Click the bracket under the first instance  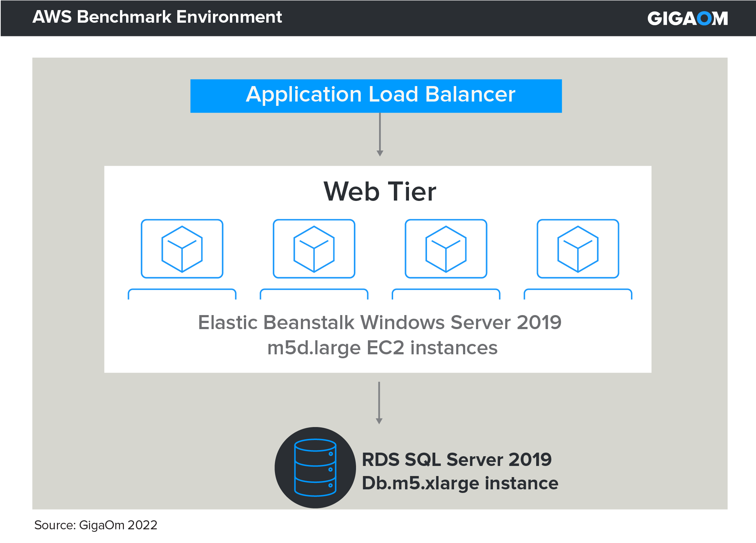point(182,290)
